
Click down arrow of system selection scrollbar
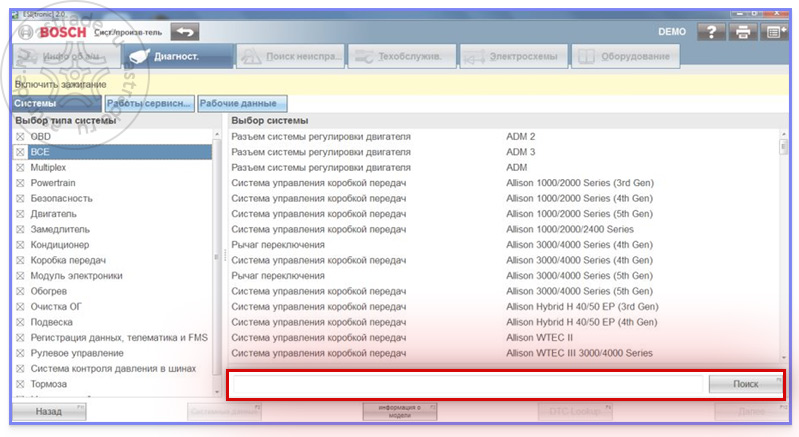[x=784, y=358]
